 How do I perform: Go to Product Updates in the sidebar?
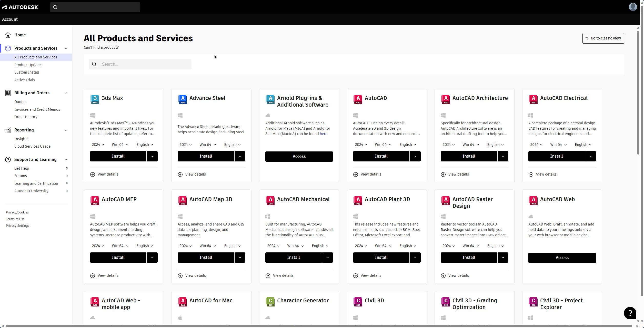pos(28,65)
